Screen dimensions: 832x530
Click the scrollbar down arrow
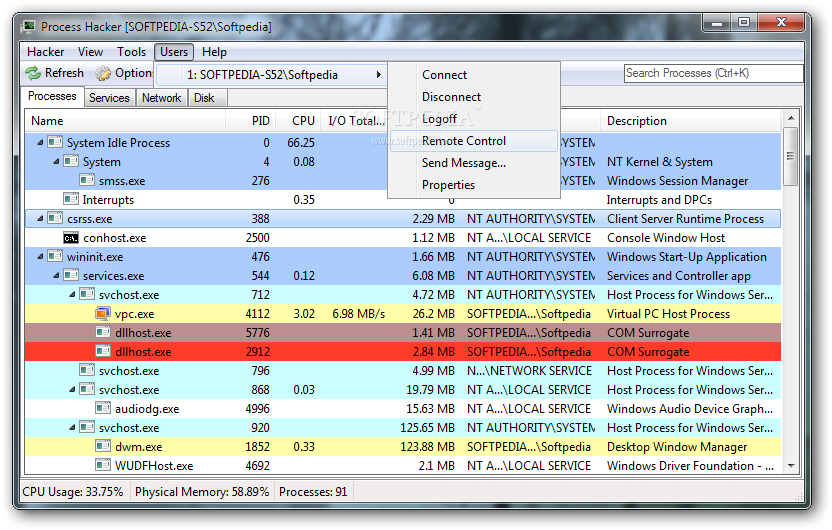[791, 466]
